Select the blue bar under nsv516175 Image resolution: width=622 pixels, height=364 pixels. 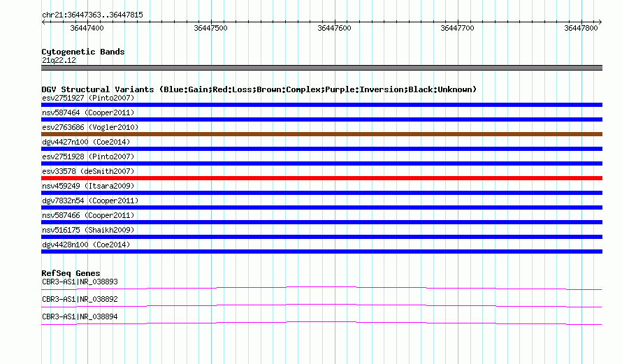(x=321, y=237)
